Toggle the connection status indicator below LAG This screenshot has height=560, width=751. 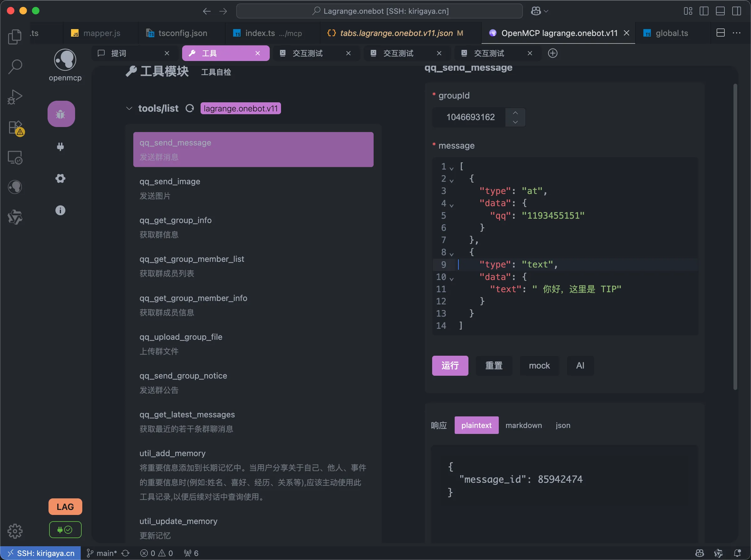click(x=65, y=529)
